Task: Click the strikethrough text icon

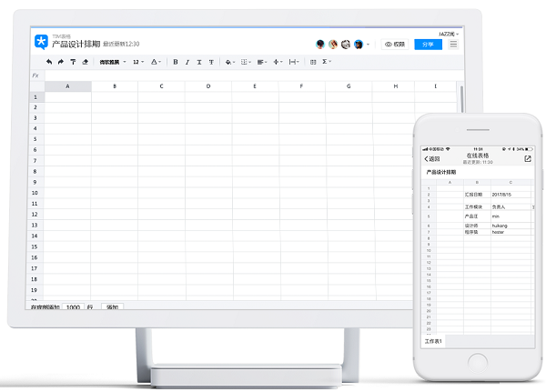Action: point(211,62)
